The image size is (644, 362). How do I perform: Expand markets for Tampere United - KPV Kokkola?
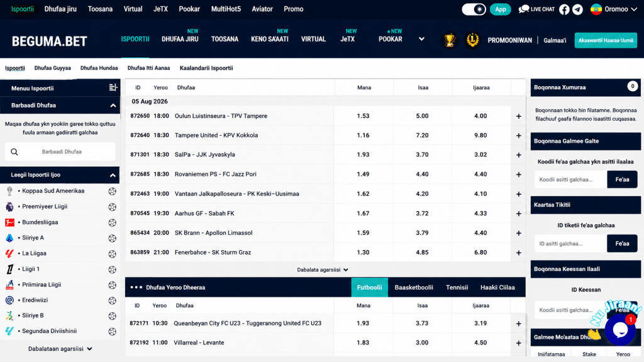[518, 136]
